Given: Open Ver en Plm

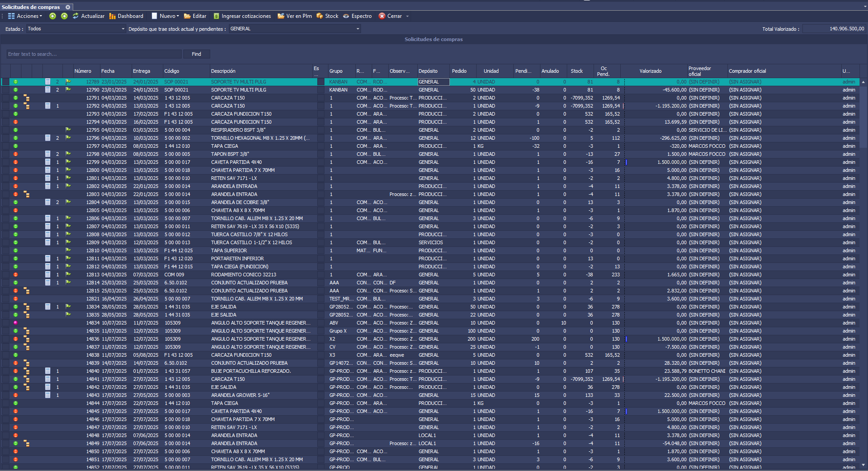Looking at the screenshot, I should coord(295,16).
